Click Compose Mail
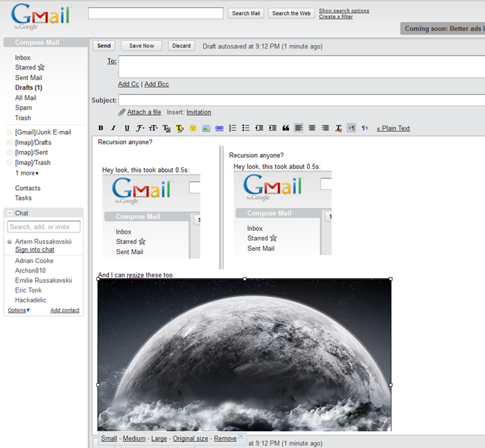The width and height of the screenshot is (485, 448). pyautogui.click(x=37, y=42)
